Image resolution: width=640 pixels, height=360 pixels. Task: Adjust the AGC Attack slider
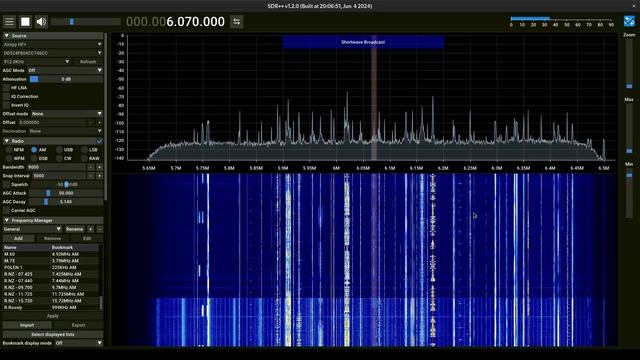point(66,193)
